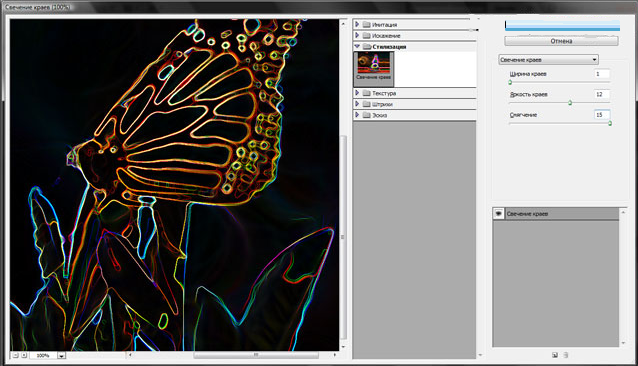Click the Текстура folder icon

tap(366, 93)
